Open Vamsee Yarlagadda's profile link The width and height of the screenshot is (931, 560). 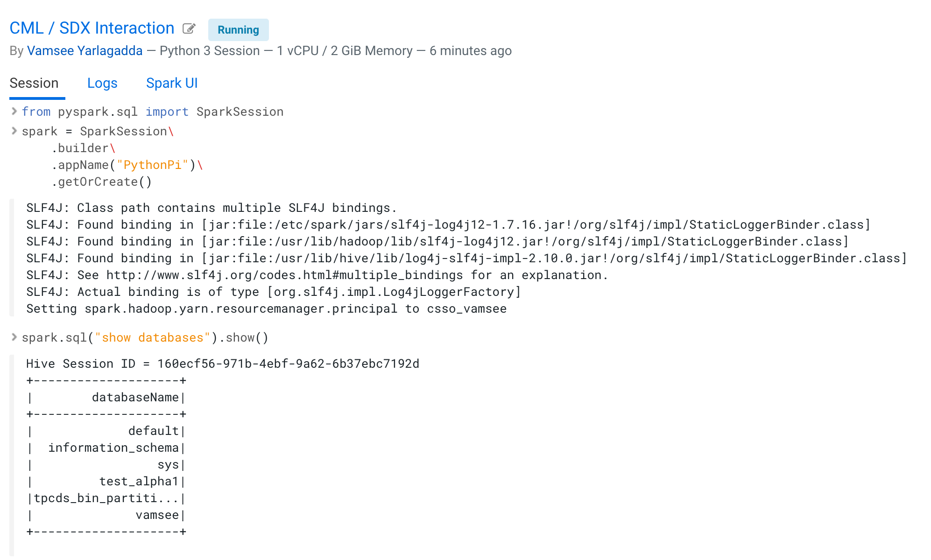(85, 50)
